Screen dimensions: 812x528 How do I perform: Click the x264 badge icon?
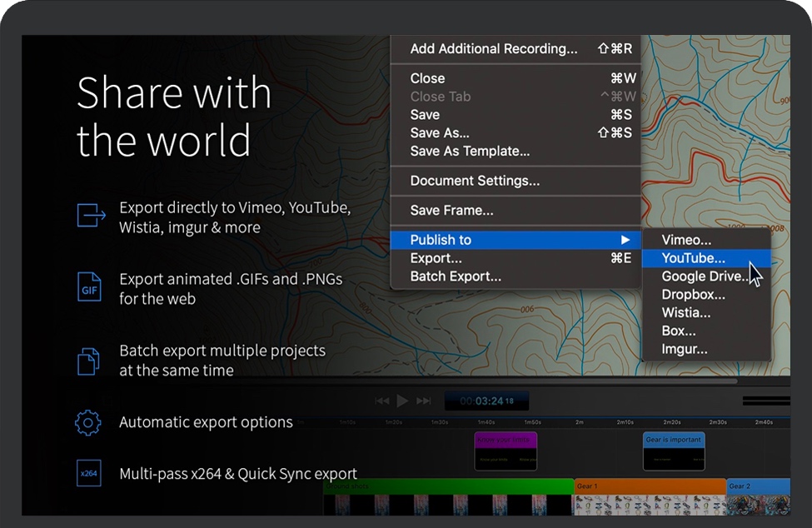[x=88, y=474]
